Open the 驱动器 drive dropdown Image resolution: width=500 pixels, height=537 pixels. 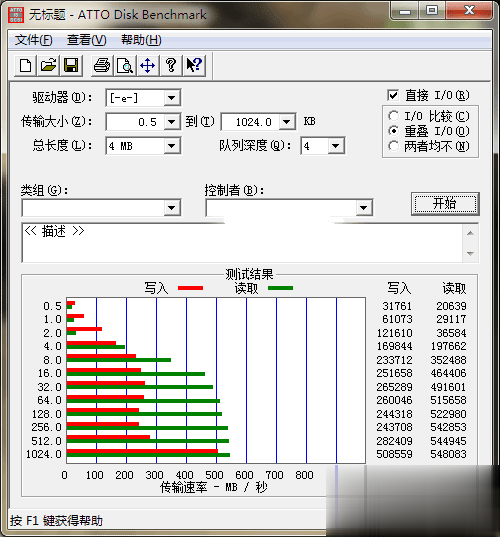(x=171, y=98)
